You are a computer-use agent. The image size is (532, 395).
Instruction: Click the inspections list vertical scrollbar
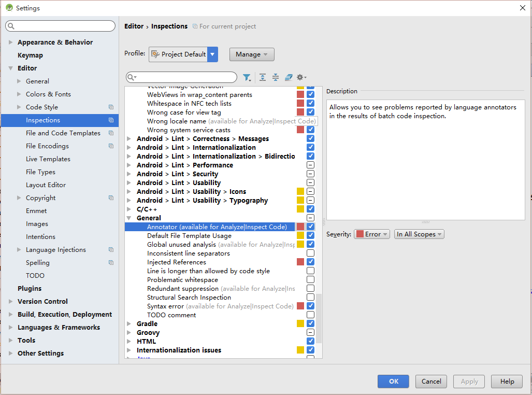(x=319, y=319)
